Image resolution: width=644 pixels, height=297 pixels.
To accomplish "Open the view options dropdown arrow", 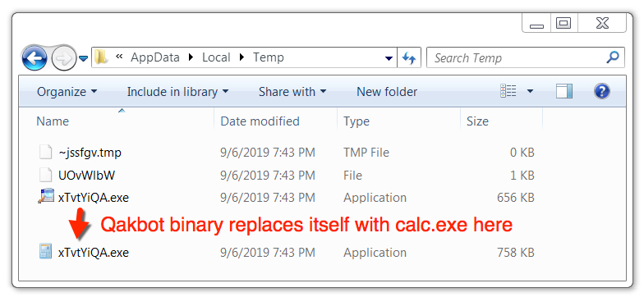I will pos(531,90).
